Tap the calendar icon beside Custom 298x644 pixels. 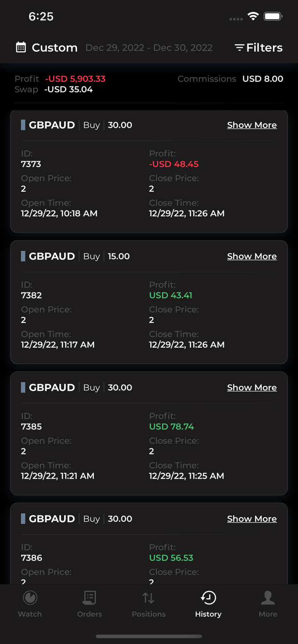coord(21,48)
